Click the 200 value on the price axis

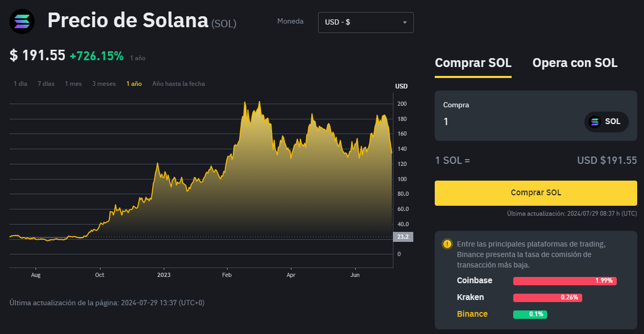click(x=402, y=104)
